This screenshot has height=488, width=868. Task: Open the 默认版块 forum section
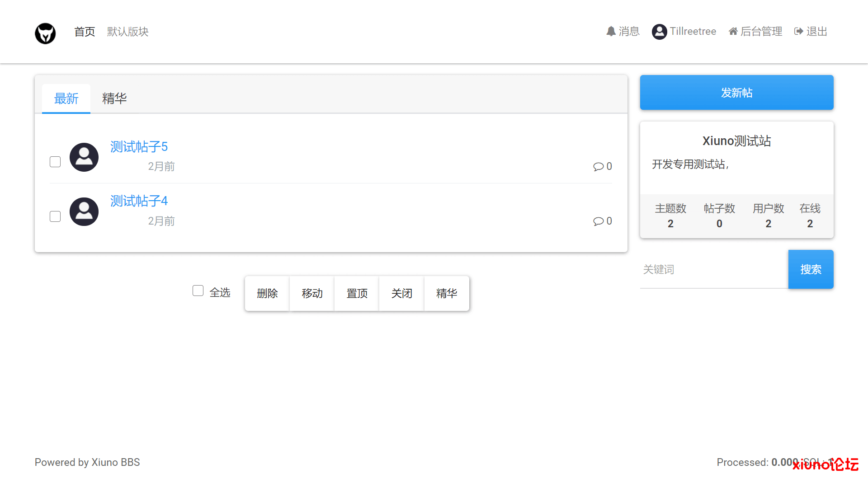[x=128, y=32]
